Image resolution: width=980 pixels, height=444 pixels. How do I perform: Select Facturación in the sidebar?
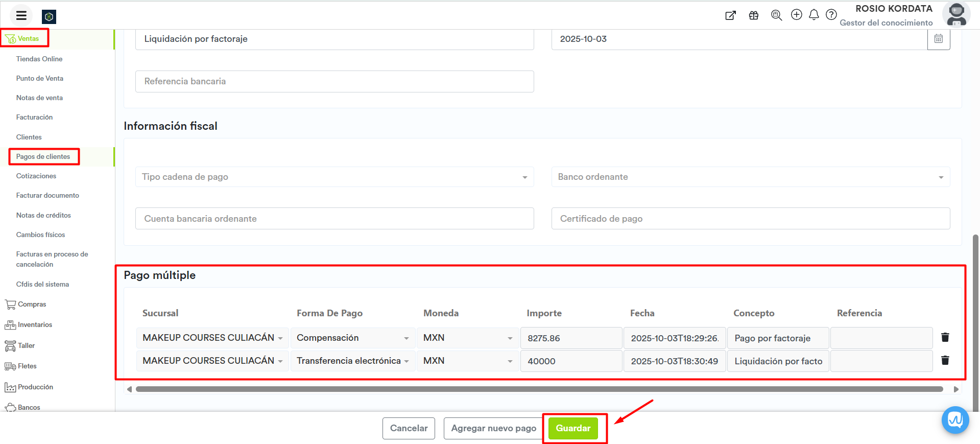click(x=34, y=117)
